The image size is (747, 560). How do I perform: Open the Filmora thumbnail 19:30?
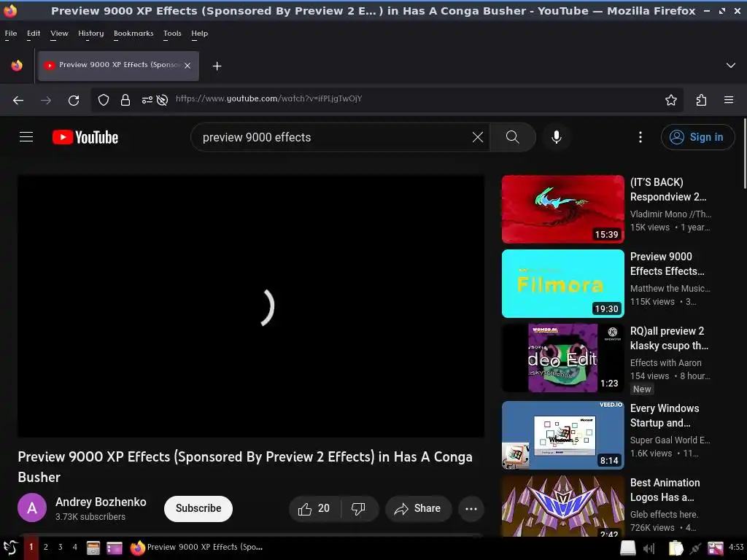click(562, 284)
